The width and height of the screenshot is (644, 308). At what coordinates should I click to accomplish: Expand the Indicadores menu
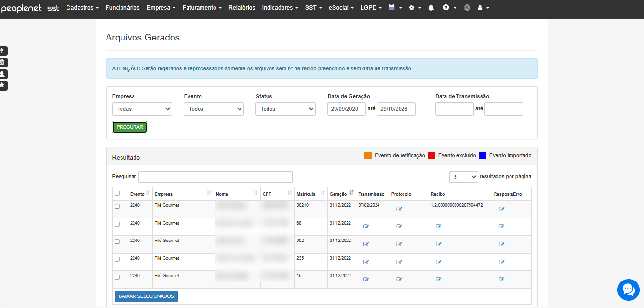[x=280, y=8]
